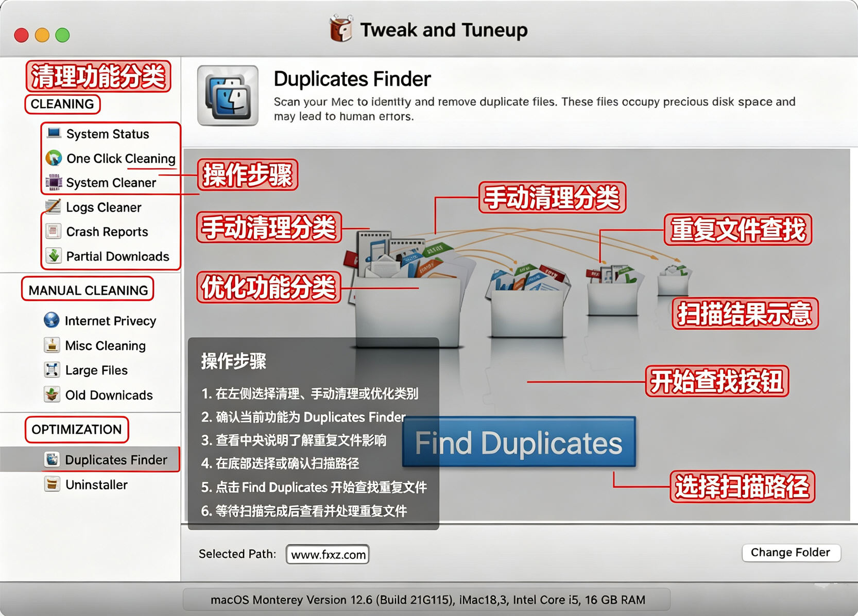Click the Misc Cleaning broom icon
This screenshot has width=858, height=616.
click(52, 345)
